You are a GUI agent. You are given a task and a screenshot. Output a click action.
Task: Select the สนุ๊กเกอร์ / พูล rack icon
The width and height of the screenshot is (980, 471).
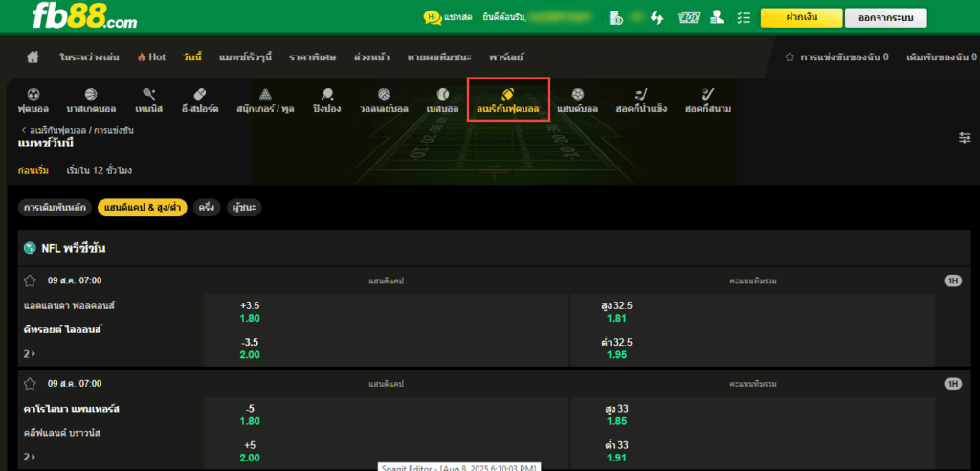click(265, 95)
